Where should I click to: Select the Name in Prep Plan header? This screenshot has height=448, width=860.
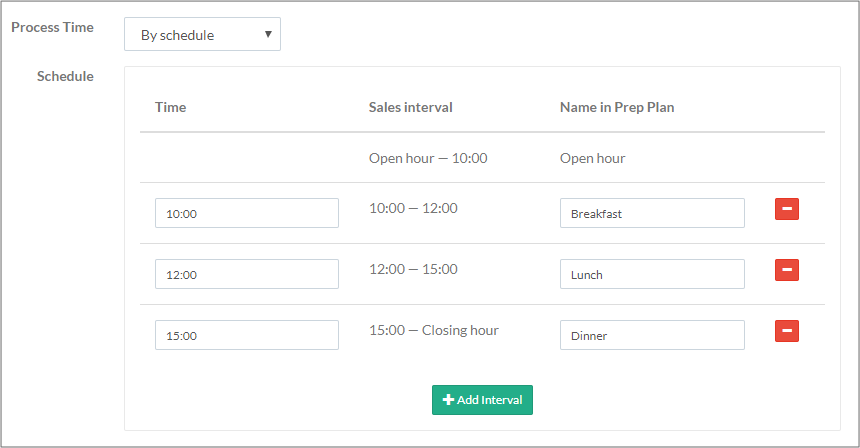616,107
